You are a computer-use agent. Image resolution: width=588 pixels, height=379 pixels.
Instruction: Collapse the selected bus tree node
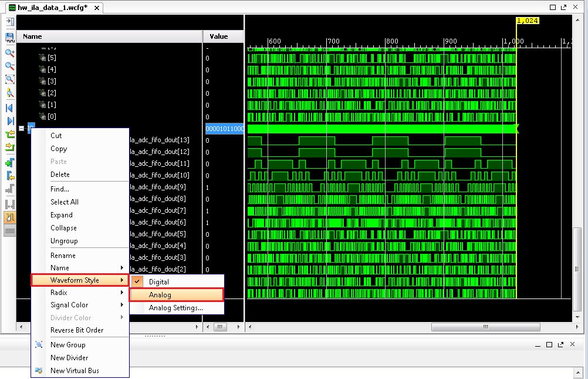tap(21, 129)
